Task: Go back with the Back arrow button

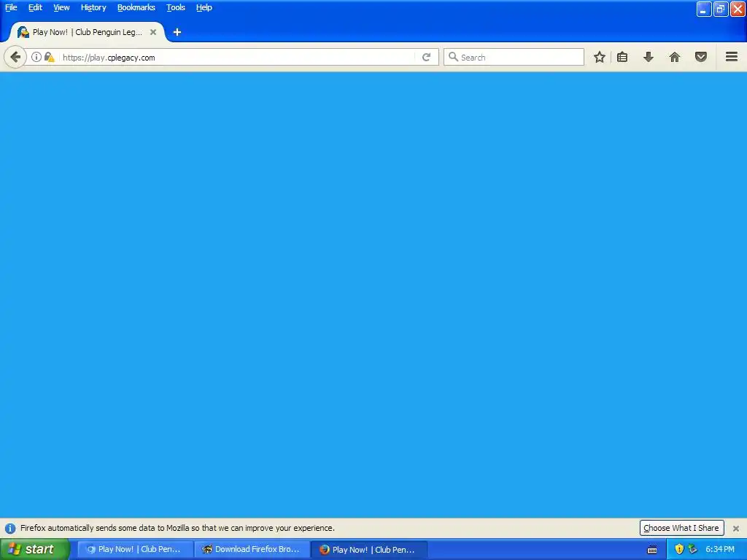Action: point(15,57)
